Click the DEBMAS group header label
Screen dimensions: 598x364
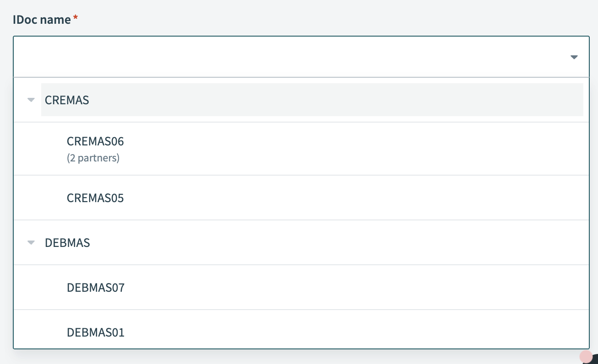point(67,243)
